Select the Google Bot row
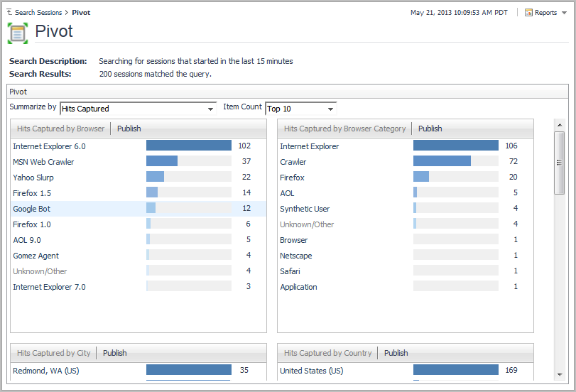576x392 pixels. [x=31, y=209]
